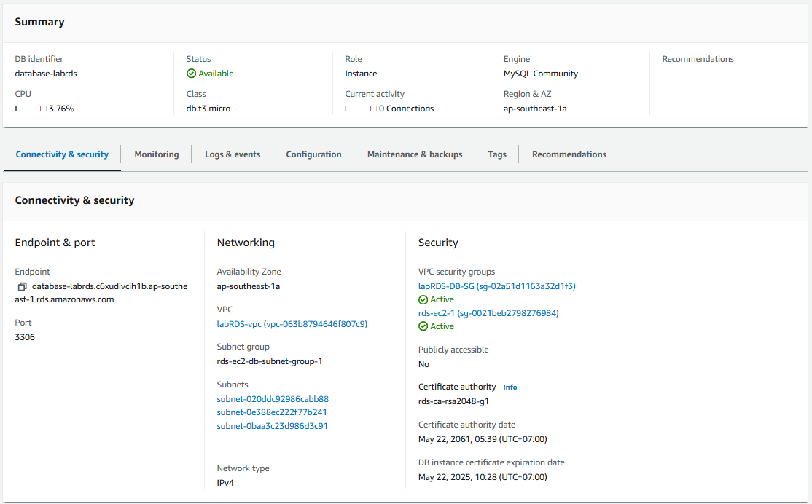This screenshot has height=504, width=812.
Task: Open the labRDS-vpc VPC link
Action: (x=292, y=324)
